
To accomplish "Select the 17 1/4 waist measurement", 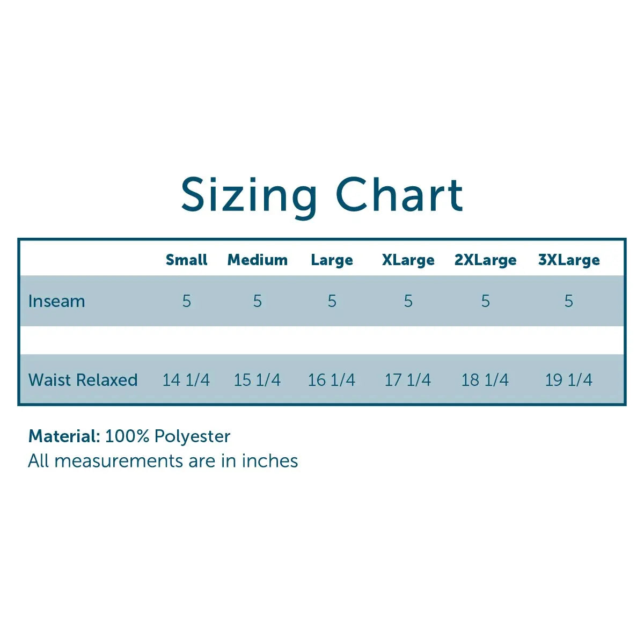I will tap(407, 380).
